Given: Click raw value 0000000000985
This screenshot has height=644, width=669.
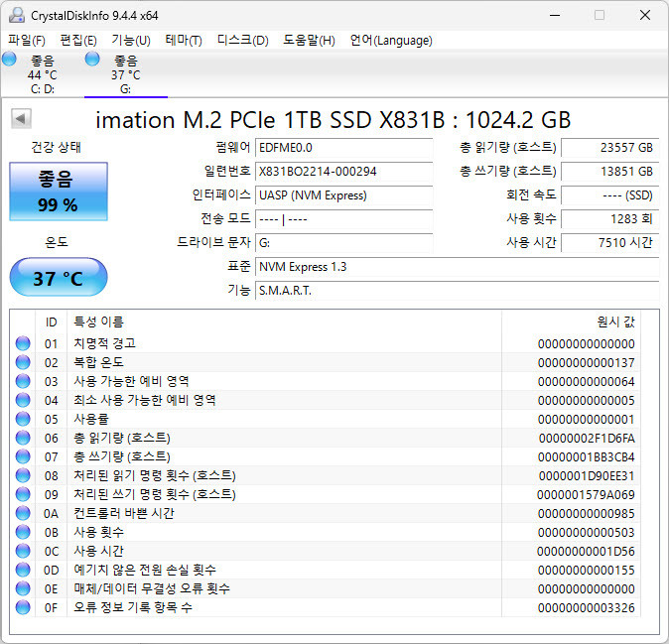Looking at the screenshot, I should click(586, 513).
